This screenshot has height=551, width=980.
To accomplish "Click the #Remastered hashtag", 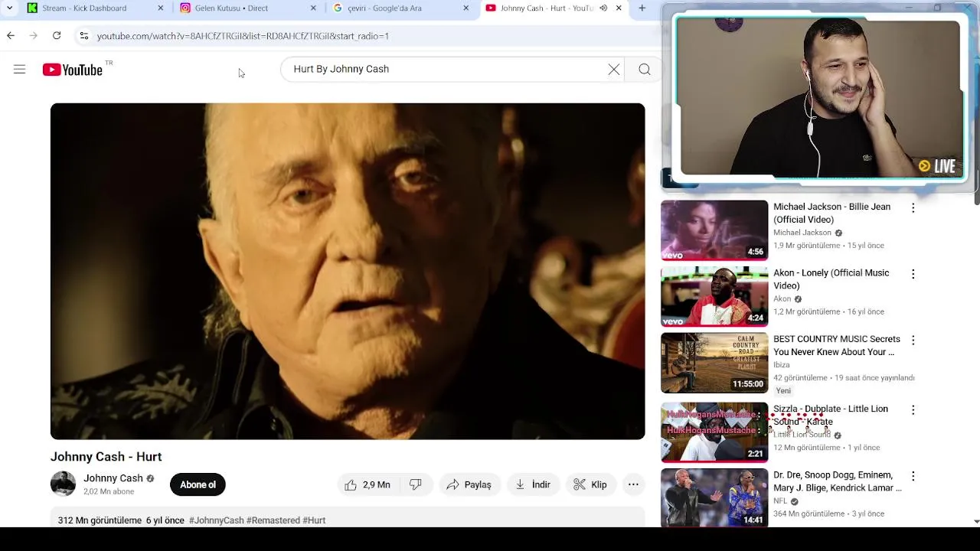I will tap(273, 520).
